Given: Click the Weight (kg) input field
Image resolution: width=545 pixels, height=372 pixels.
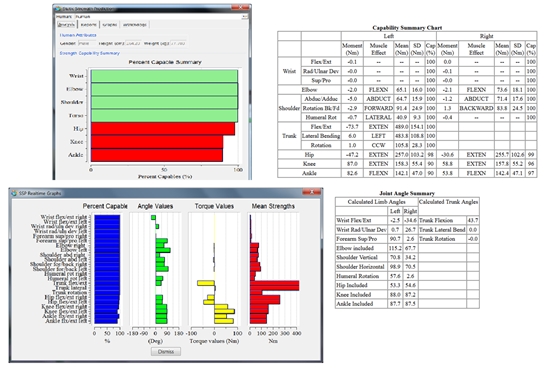Looking at the screenshot, I should (x=178, y=43).
